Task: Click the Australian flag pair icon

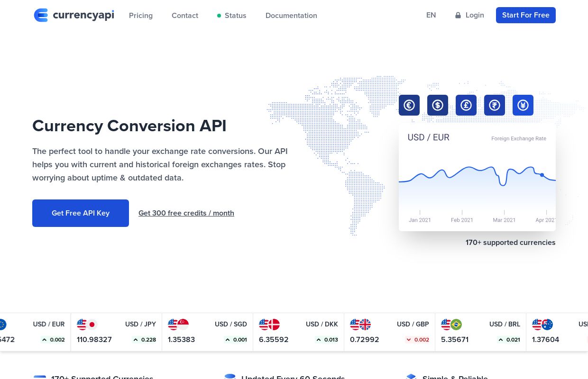Action: (542, 325)
